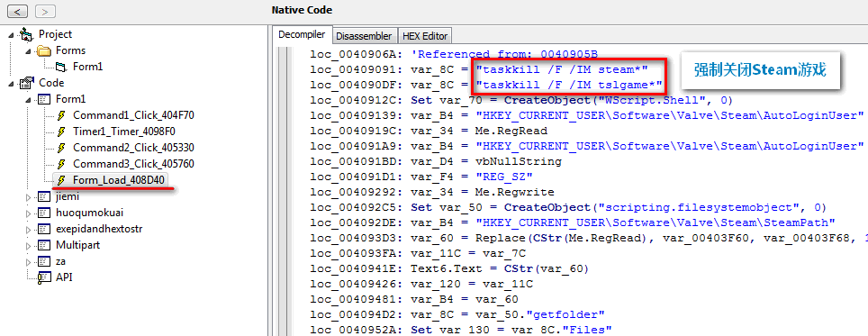Click the var_34 = Me.Regwrite line
The height and width of the screenshot is (336, 868).
pos(432,192)
